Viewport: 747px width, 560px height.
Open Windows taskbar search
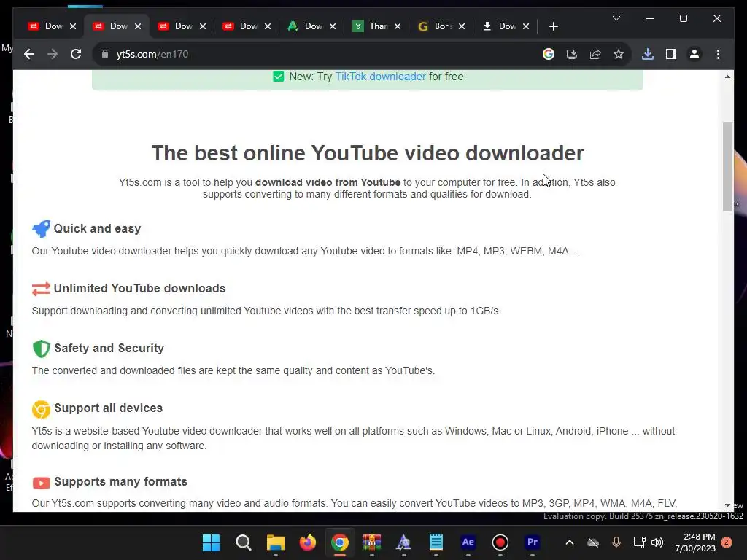click(244, 542)
